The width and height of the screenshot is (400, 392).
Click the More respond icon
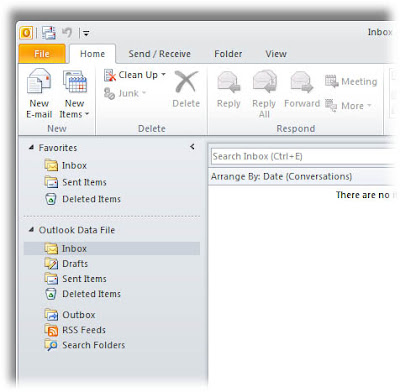[x=331, y=106]
